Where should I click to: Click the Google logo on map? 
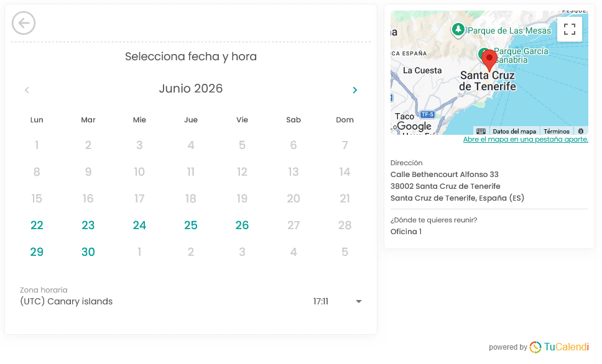coord(414,126)
